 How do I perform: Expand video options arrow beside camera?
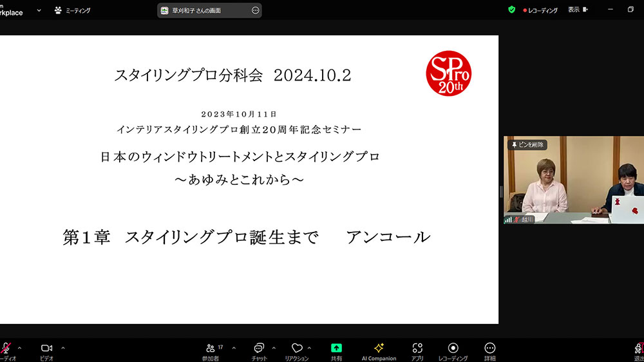point(62,348)
